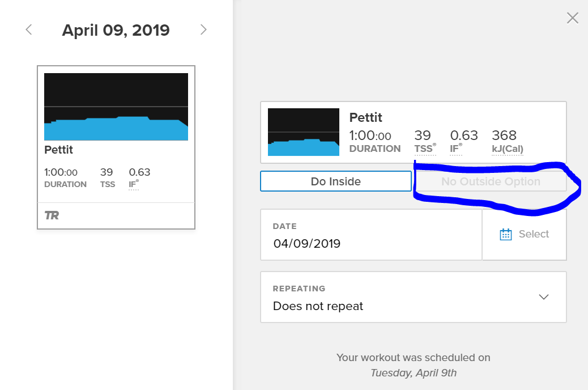Click the IF label in details header
The height and width of the screenshot is (390, 588).
pyautogui.click(x=456, y=149)
